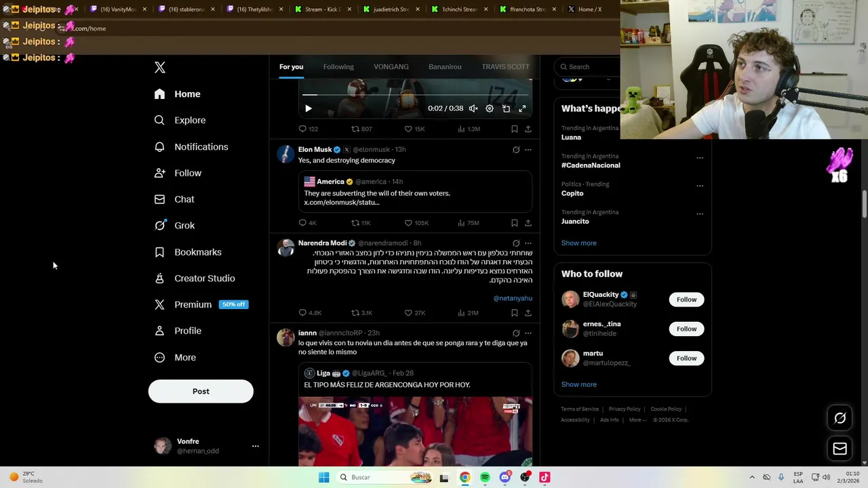Open Grok in the sidebar

[175, 226]
